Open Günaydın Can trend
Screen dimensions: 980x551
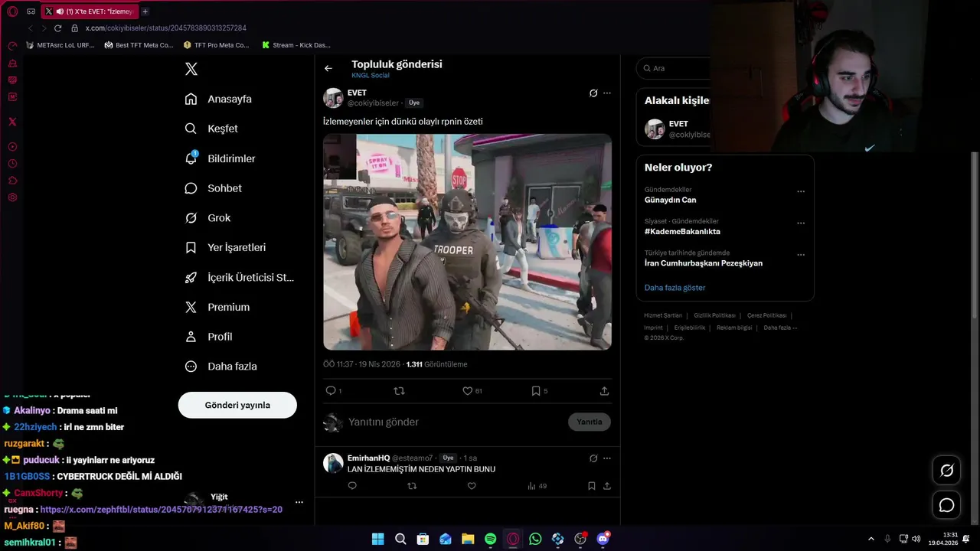tap(671, 200)
